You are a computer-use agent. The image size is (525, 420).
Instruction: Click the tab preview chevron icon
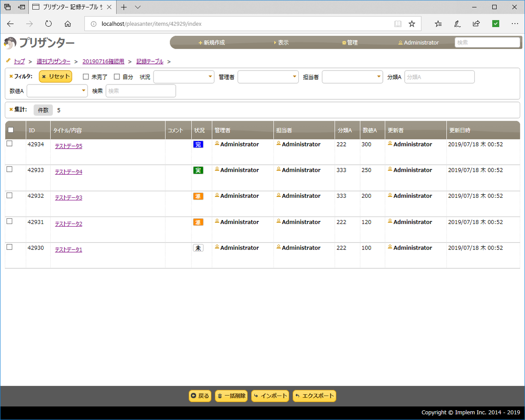click(x=138, y=7)
